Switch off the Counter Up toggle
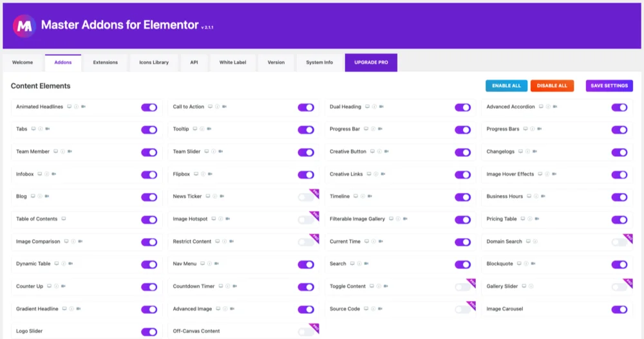644x339 pixels. click(x=149, y=287)
